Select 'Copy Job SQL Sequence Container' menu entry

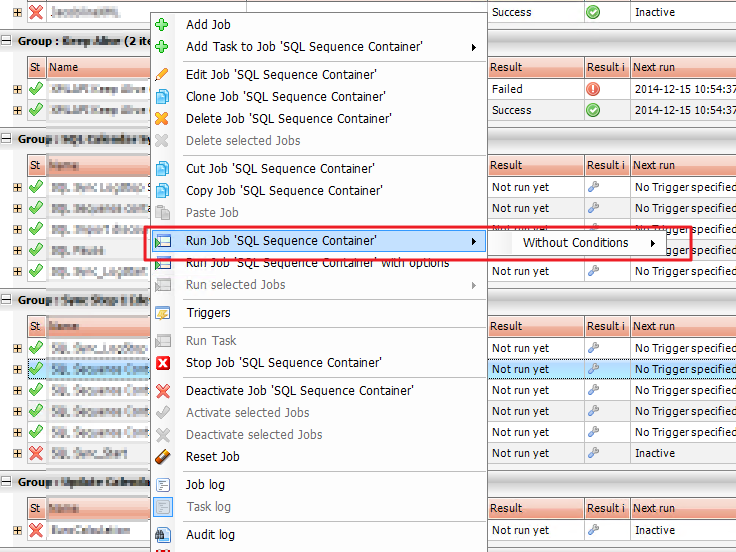coord(284,191)
